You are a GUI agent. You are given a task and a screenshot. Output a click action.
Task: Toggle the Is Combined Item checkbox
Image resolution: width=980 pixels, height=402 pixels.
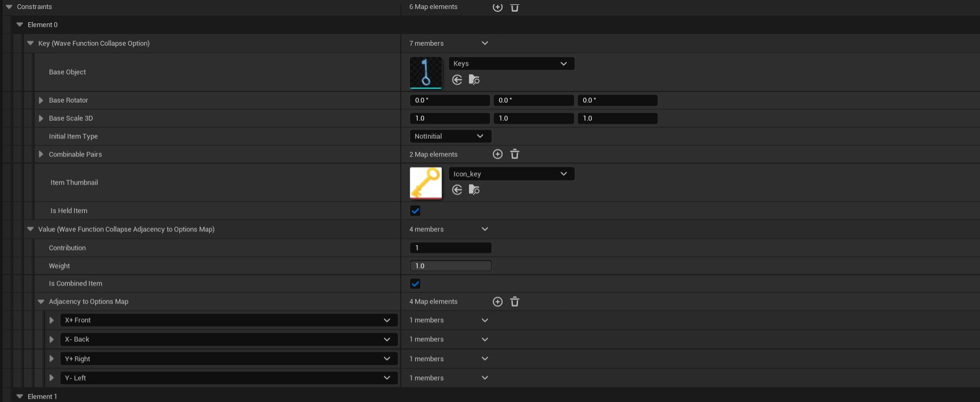(415, 283)
